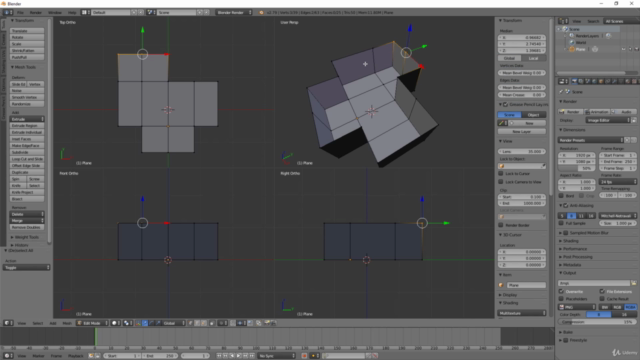Viewport: 640px width, 360px height.
Task: Click the proportional editing icon
Action: coord(222,323)
